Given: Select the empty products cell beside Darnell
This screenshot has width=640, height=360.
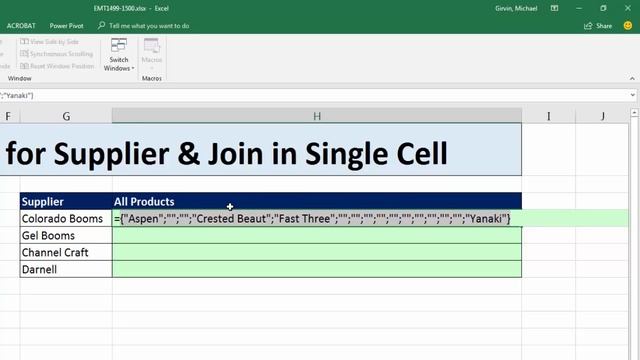Looking at the screenshot, I should (317, 269).
